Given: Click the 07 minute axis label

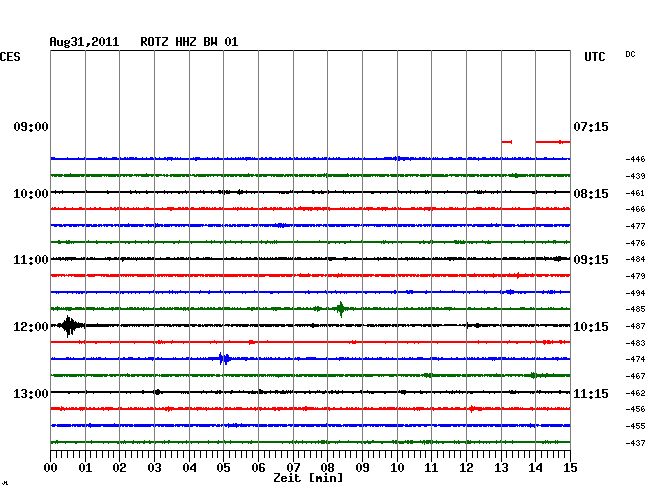Looking at the screenshot, I should (293, 468).
